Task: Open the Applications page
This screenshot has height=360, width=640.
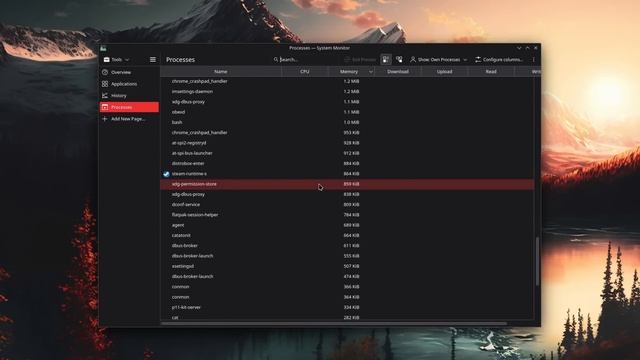Action: (129, 84)
